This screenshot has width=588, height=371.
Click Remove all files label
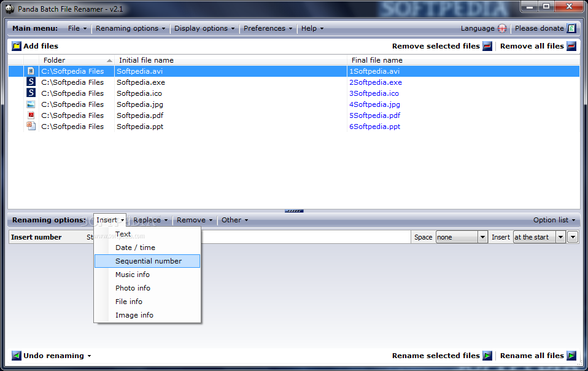pyautogui.click(x=532, y=46)
